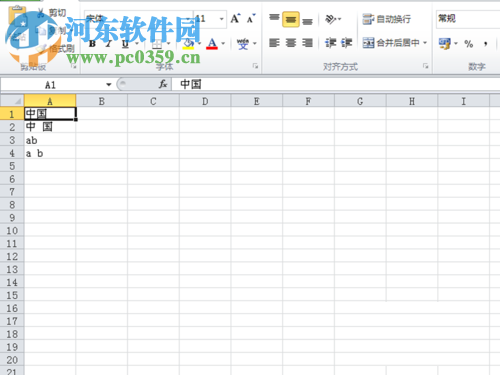Click the formula bar showing 中国
This screenshot has height=375, width=500.
coord(336,84)
